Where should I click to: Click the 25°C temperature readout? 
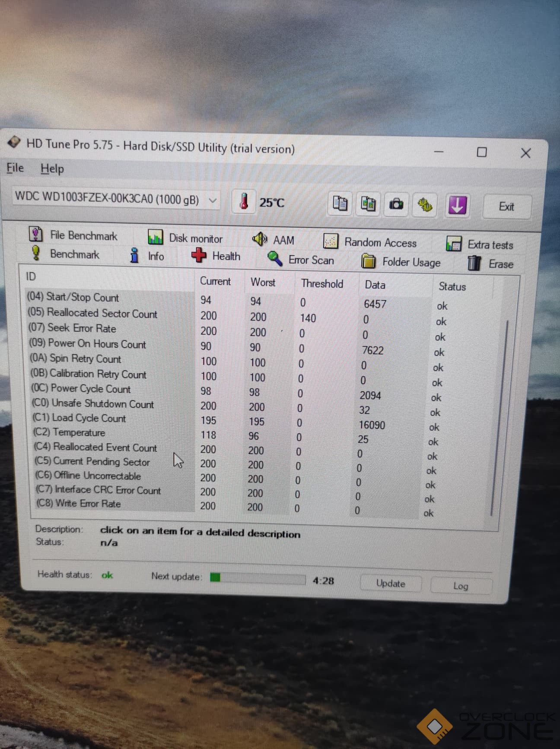coord(272,203)
